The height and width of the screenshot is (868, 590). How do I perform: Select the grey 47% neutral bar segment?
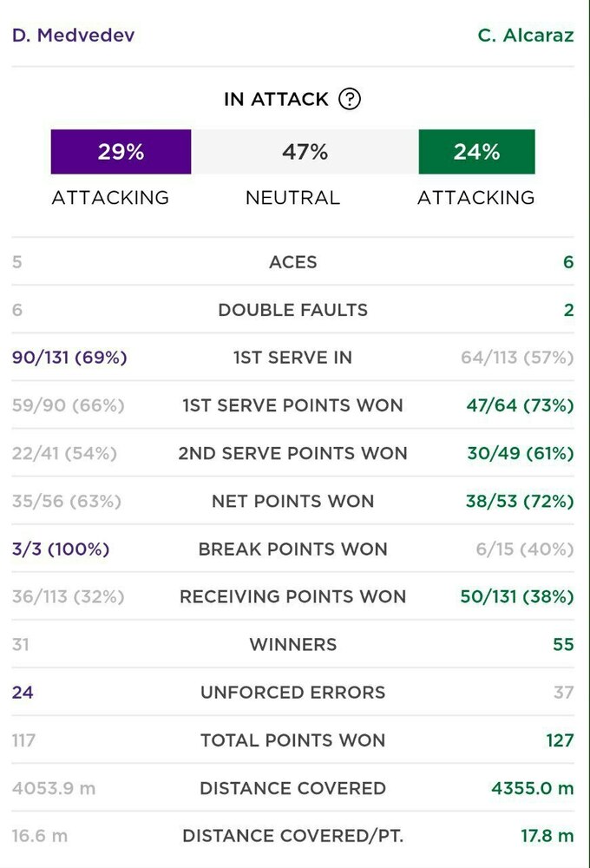point(305,152)
